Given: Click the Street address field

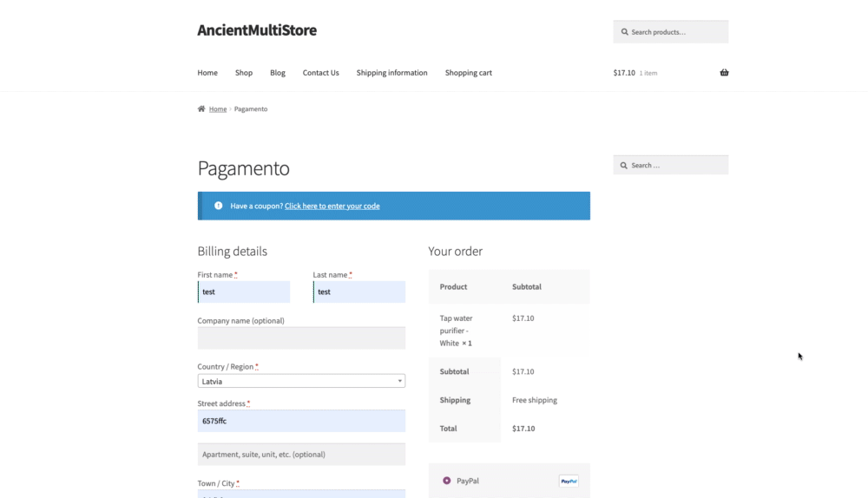Looking at the screenshot, I should (301, 421).
